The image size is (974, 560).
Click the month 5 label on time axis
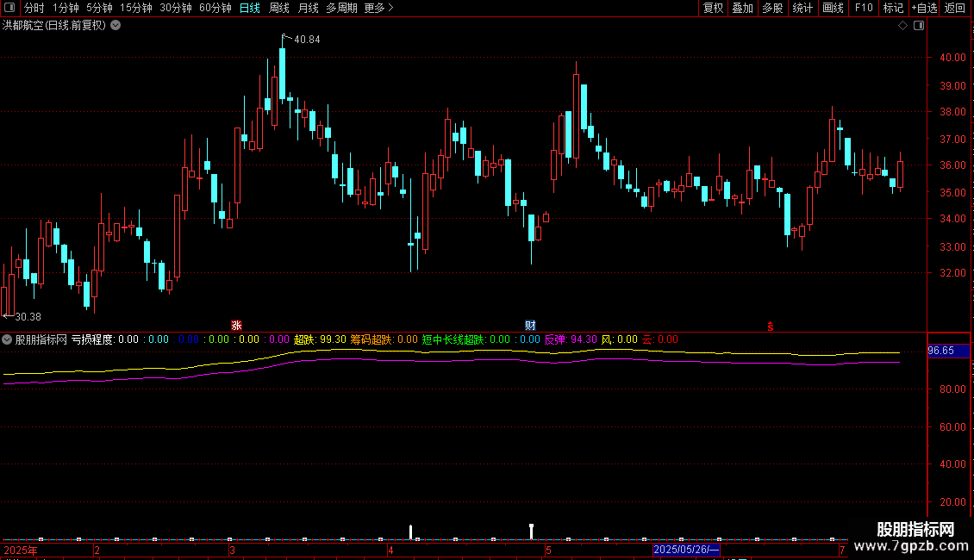tap(548, 550)
